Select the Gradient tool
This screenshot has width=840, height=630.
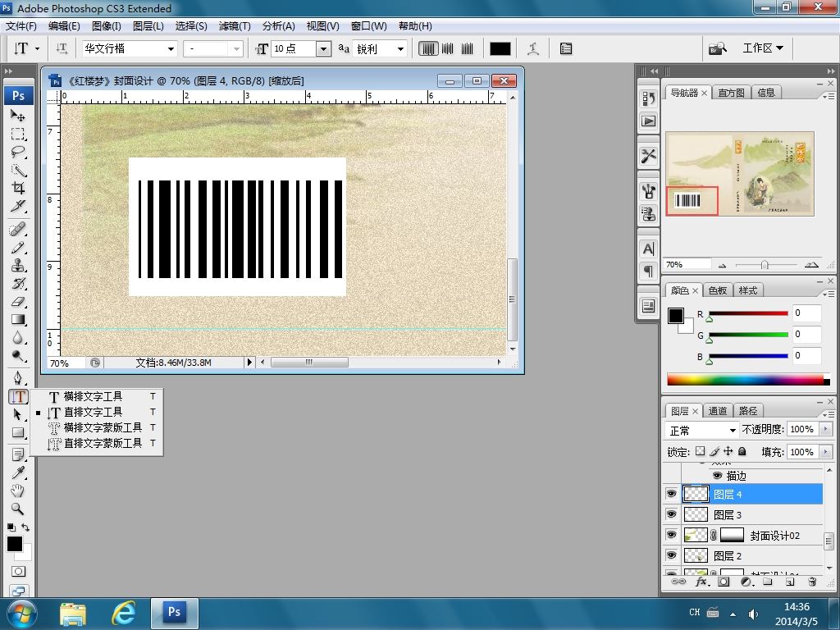[18, 320]
